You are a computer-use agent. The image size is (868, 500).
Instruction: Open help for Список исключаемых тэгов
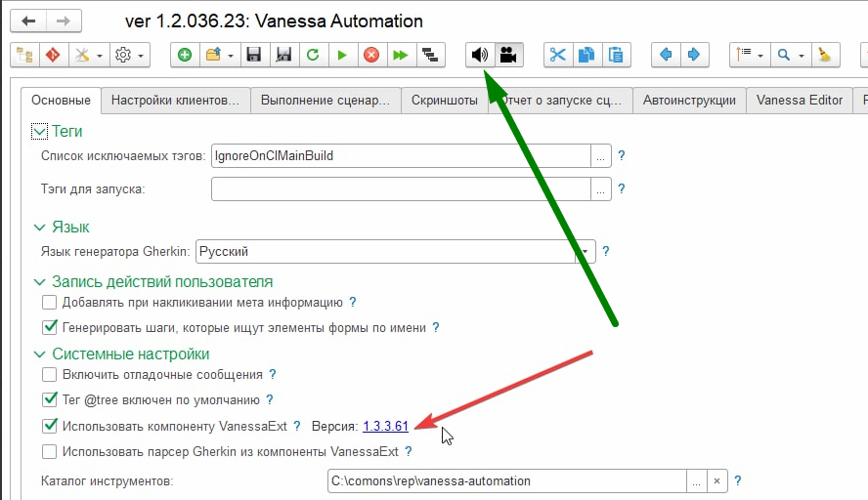click(x=622, y=156)
